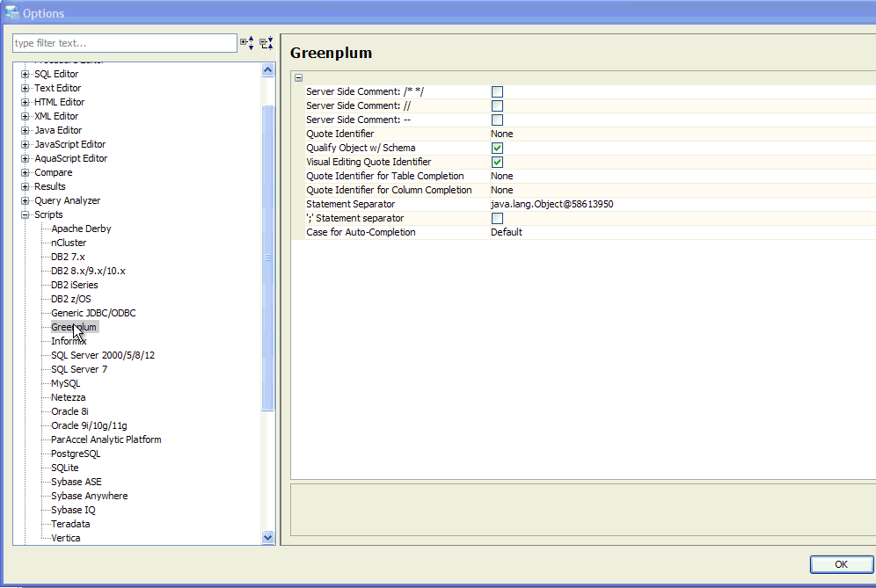Screen dimensions: 876x588
Task: Select SQL Server 7 item
Action: coord(79,369)
